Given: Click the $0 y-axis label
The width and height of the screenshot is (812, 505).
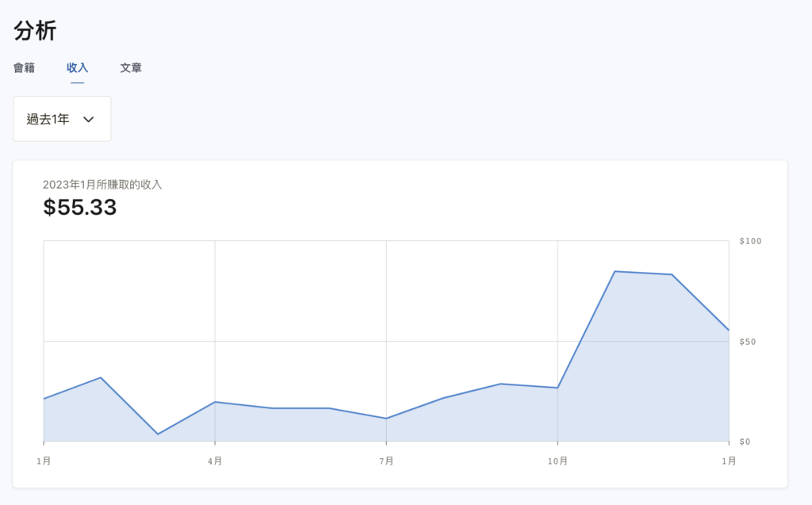Looking at the screenshot, I should [x=745, y=442].
